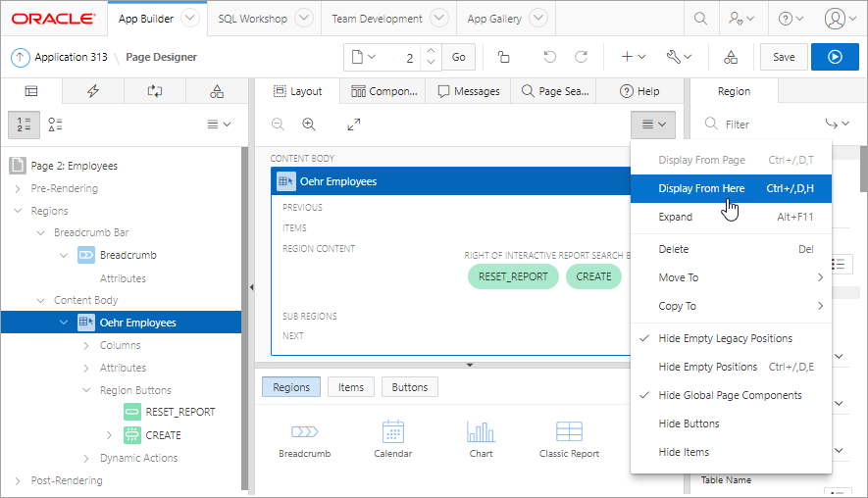The height and width of the screenshot is (498, 868).
Task: Switch to the Rendering tree tab
Action: point(31,91)
